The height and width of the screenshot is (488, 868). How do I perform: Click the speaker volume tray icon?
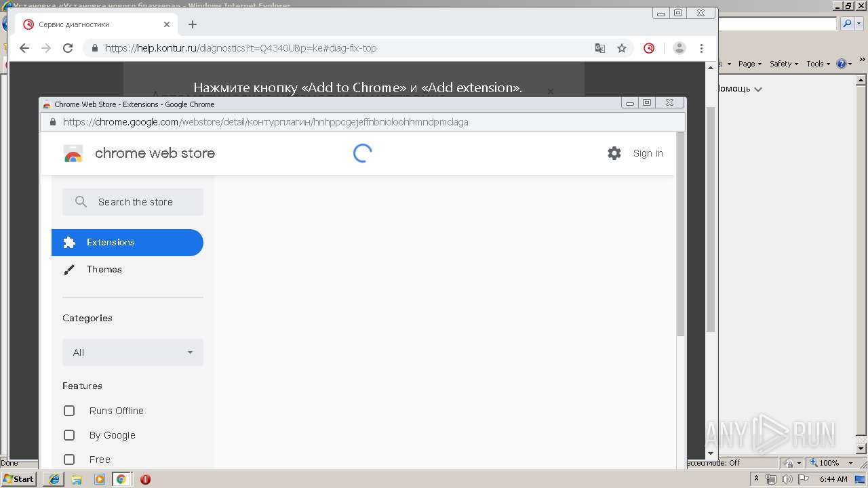(787, 479)
